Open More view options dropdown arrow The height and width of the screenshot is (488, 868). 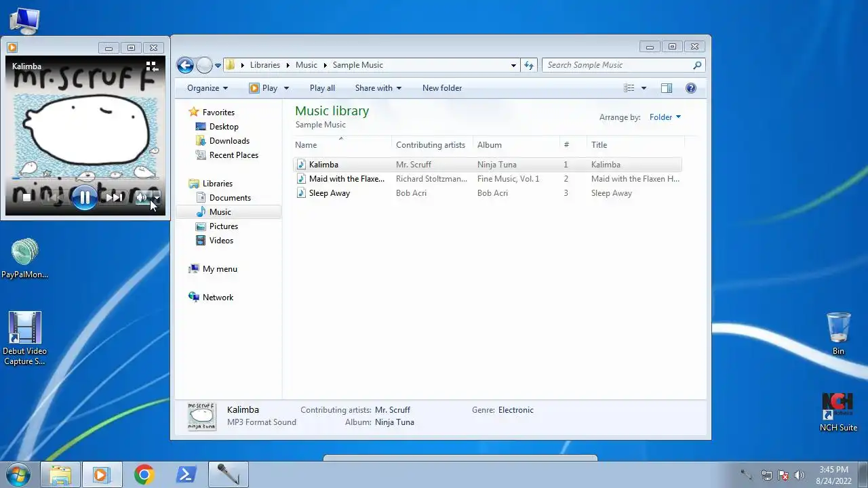pyautogui.click(x=644, y=88)
